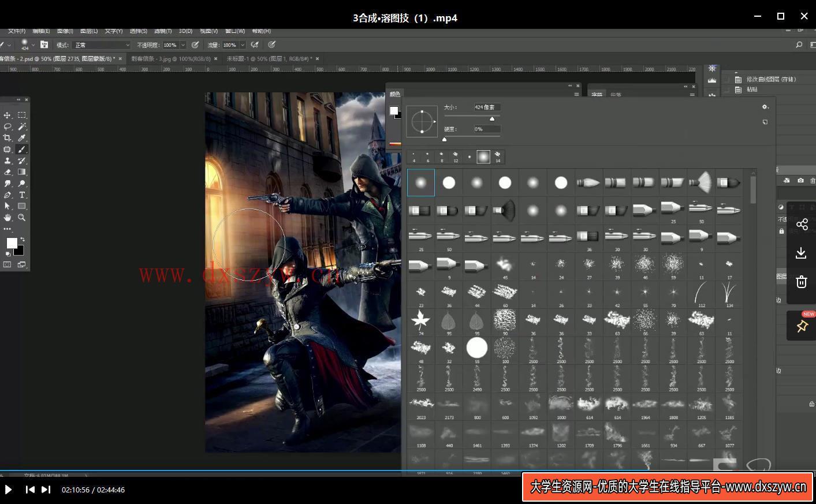Expand the 不透明度 opacity slider arrow
The width and height of the screenshot is (816, 504).
click(x=183, y=45)
